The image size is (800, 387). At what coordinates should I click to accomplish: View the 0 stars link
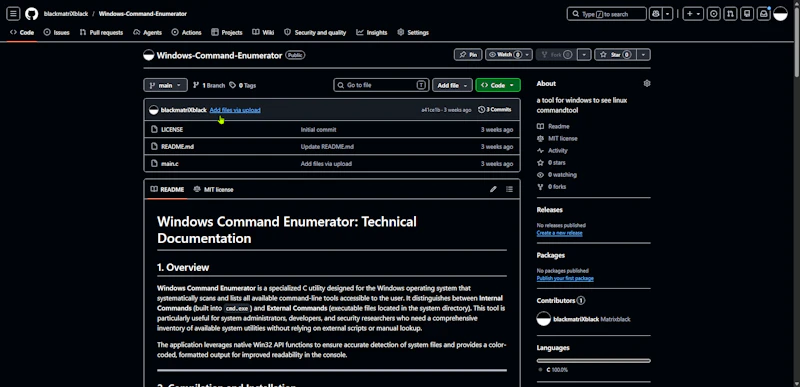click(551, 163)
